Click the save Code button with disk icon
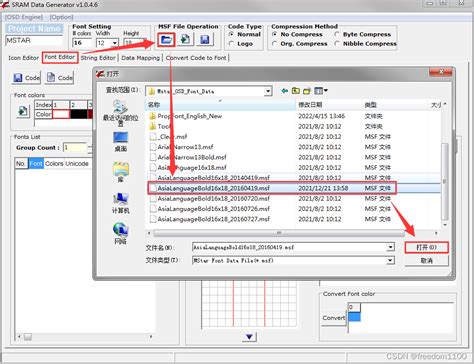 pyautogui.click(x=26, y=78)
